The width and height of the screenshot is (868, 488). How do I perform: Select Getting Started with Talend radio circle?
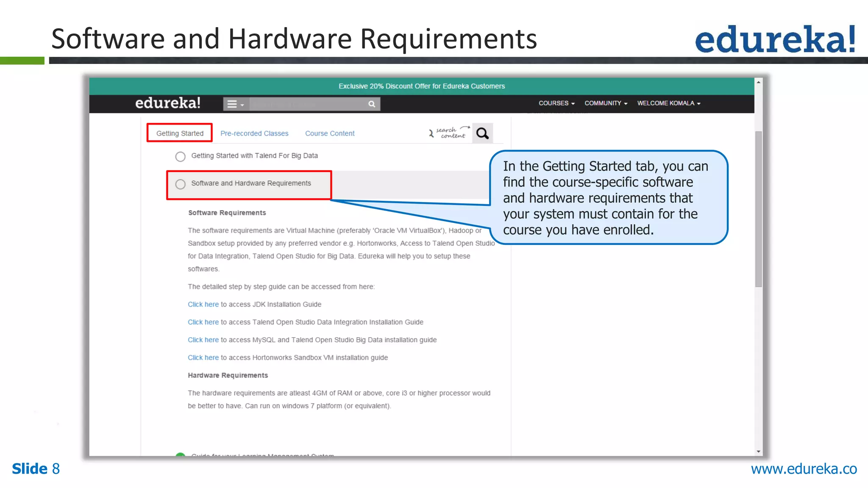181,157
